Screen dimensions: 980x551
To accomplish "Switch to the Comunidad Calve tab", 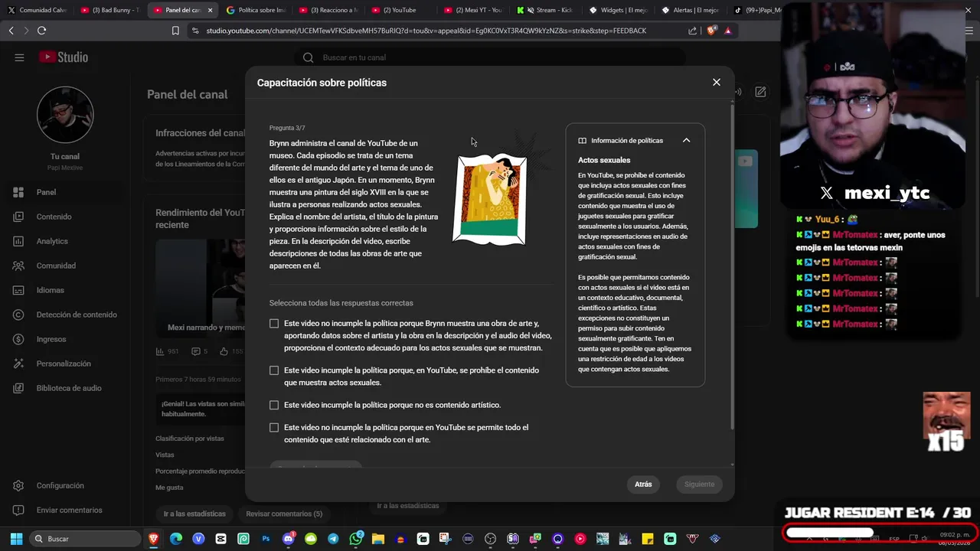I will [37, 10].
